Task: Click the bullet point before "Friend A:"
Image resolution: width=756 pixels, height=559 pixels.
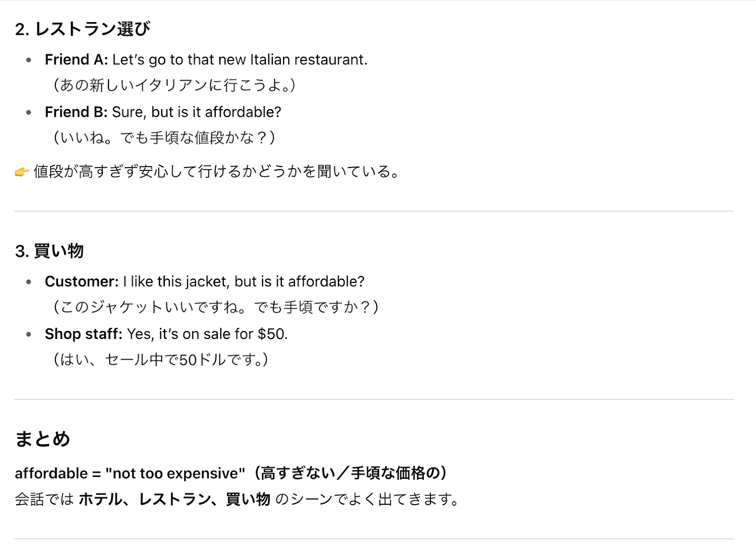Action: click(29, 60)
